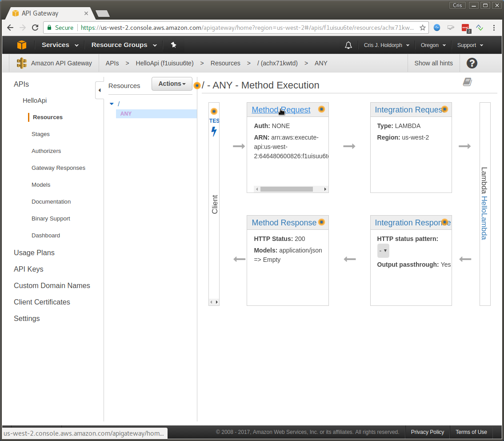Open the Oregon region dropdown
Viewport: 504px width, 441px height.
[x=433, y=45]
